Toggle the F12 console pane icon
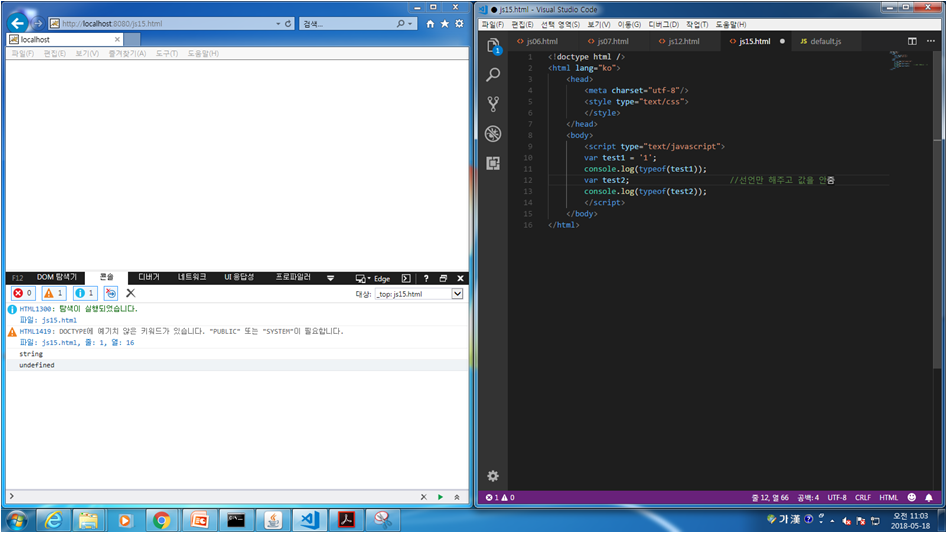This screenshot has height=533, width=947. tap(406, 278)
